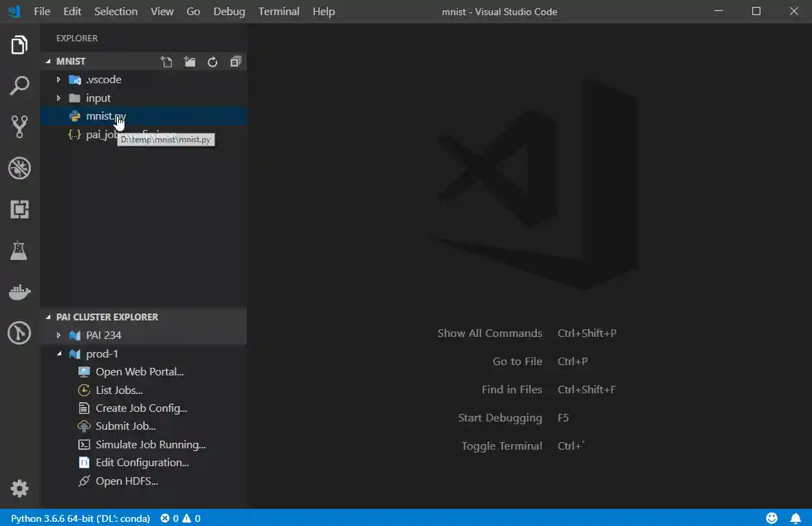Open the Debug menu
This screenshot has width=812, height=526.
[x=230, y=12]
